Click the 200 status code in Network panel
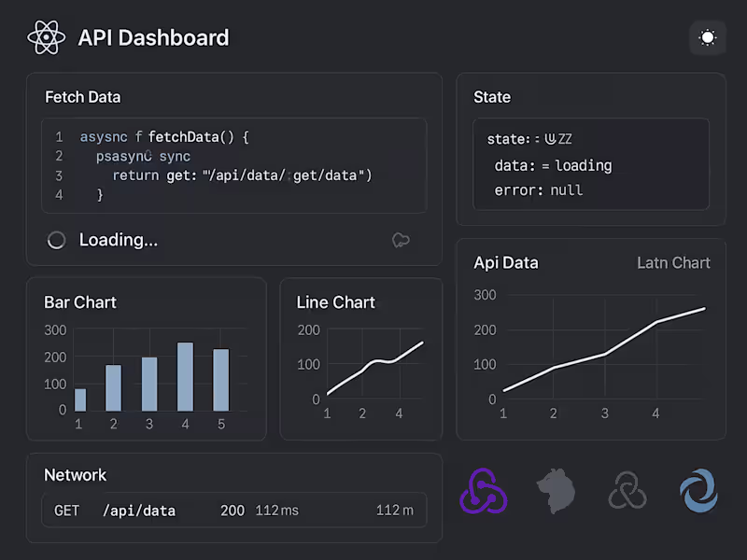Viewport: 747px width, 560px height. pyautogui.click(x=233, y=511)
